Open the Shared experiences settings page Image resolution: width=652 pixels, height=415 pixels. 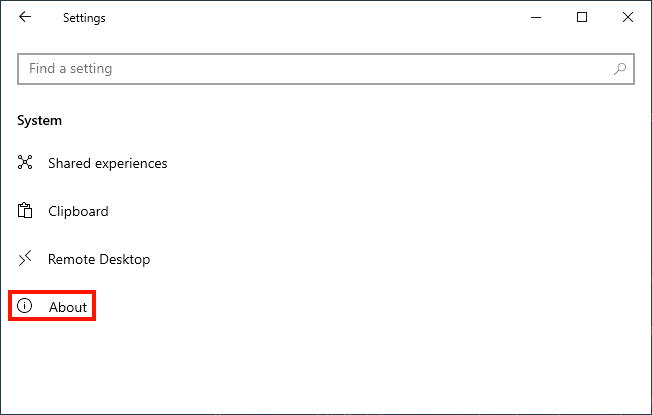[x=107, y=163]
